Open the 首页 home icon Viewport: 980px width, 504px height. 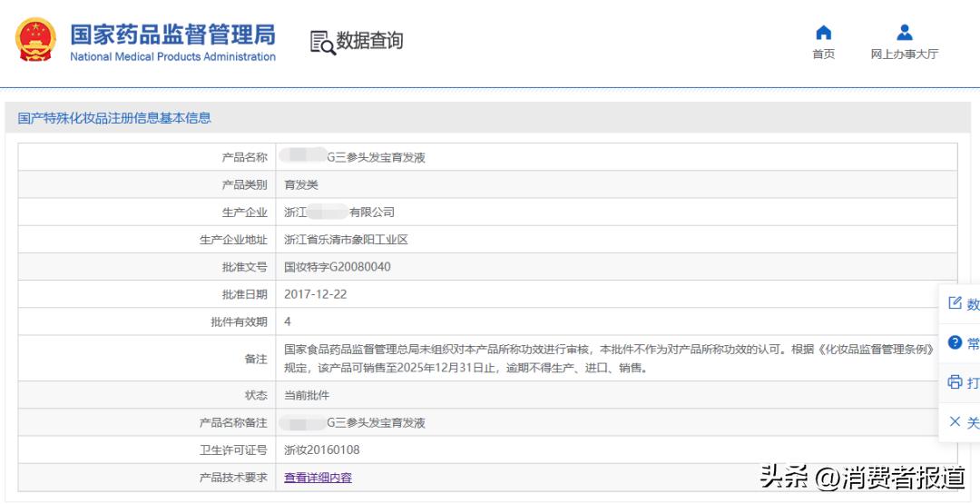pyautogui.click(x=824, y=32)
